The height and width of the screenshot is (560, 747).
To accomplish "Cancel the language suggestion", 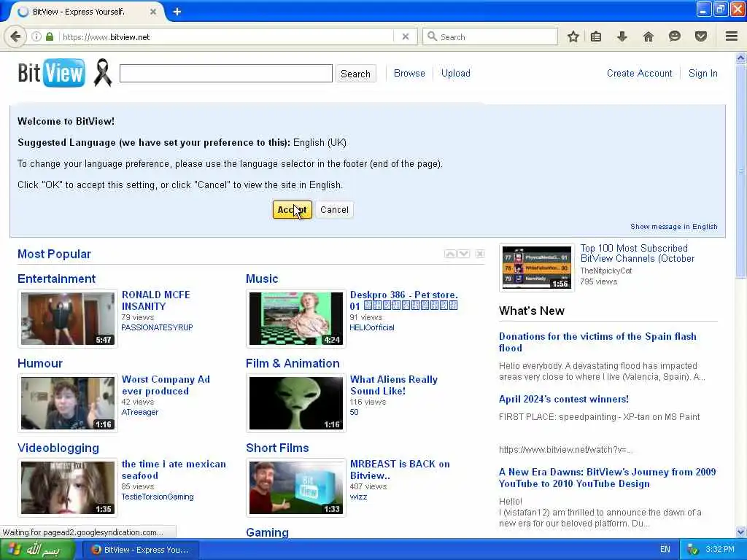I will [x=334, y=209].
